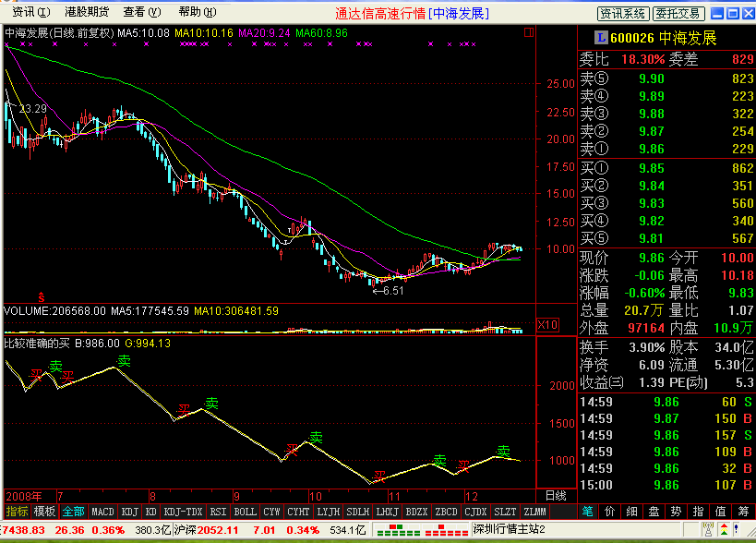Click the 沪深 2052.11 index readout

[206, 530]
